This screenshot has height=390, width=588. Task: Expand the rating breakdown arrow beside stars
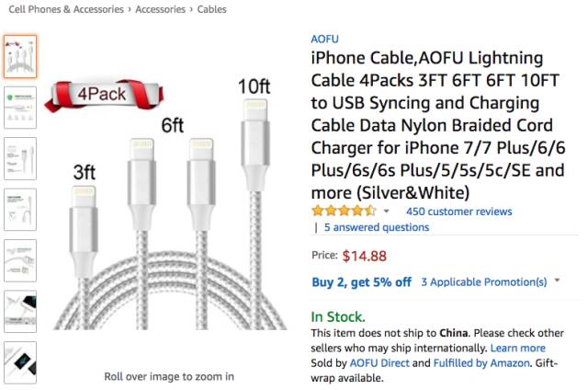pyautogui.click(x=387, y=212)
